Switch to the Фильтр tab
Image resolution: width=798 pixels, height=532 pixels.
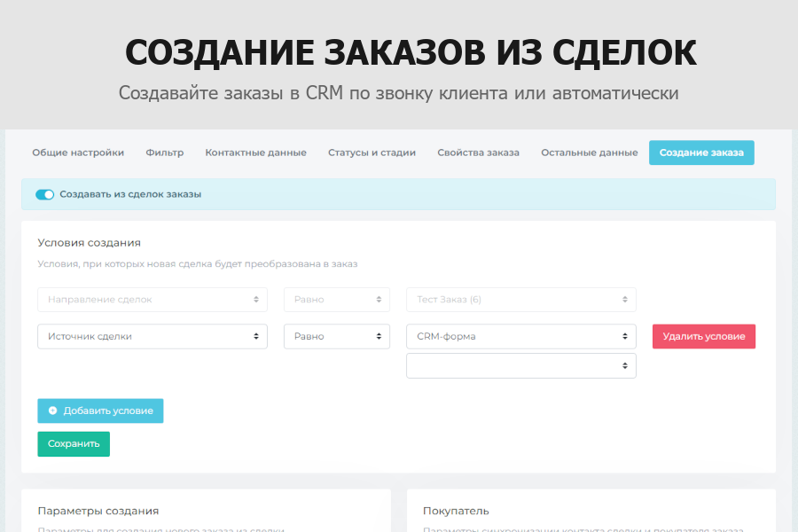point(163,152)
